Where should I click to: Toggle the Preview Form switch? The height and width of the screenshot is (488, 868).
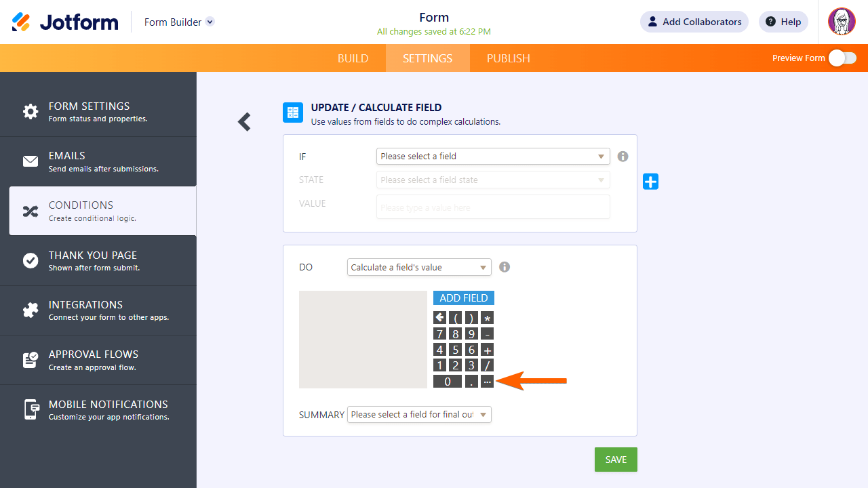click(842, 58)
